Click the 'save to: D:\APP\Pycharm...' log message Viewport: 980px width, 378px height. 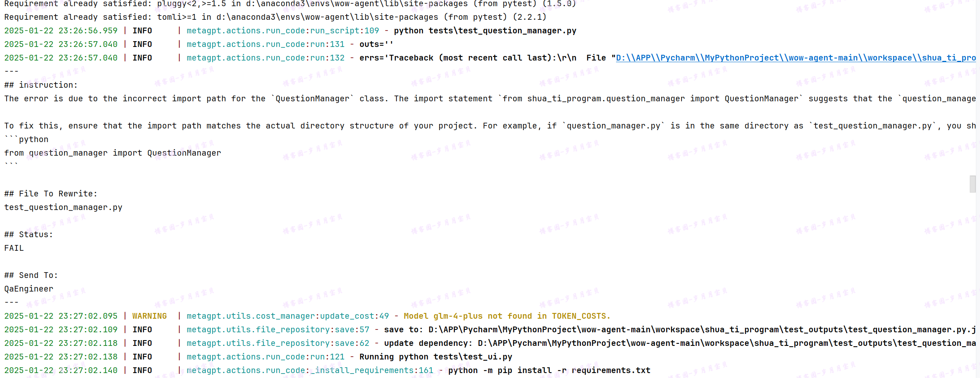pyautogui.click(x=680, y=330)
